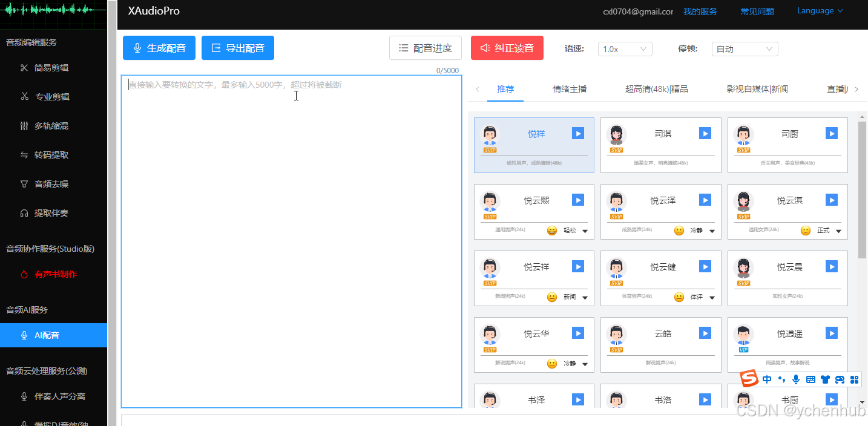The height and width of the screenshot is (426, 868).
Task: Click the 导出配音 button
Action: (x=238, y=48)
